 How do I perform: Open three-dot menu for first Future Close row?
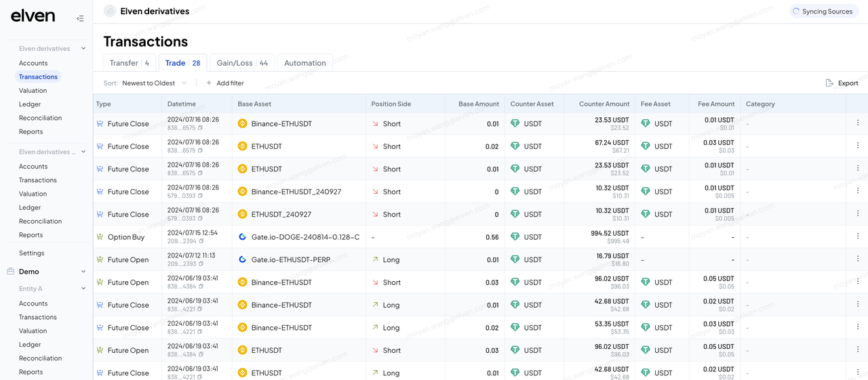pyautogui.click(x=857, y=123)
